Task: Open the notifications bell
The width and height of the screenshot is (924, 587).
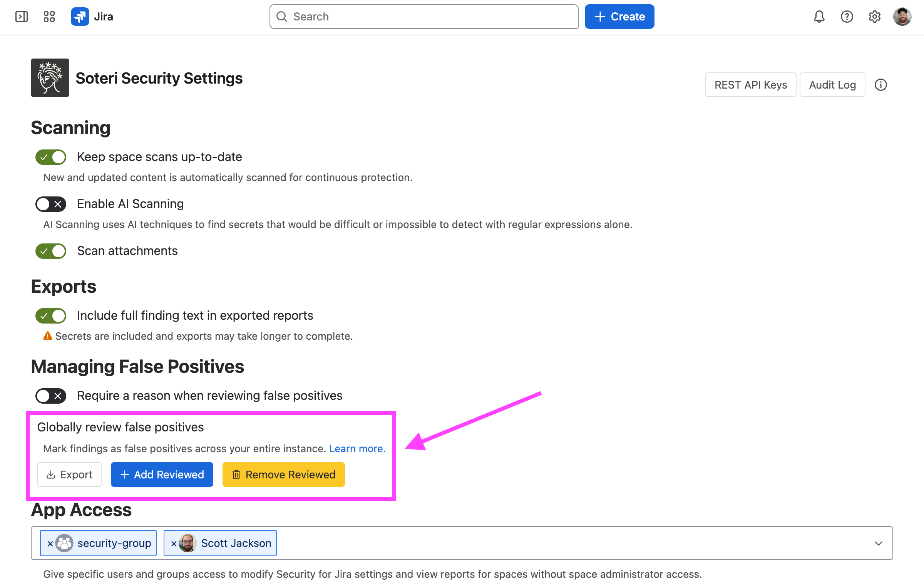Action: (x=819, y=17)
